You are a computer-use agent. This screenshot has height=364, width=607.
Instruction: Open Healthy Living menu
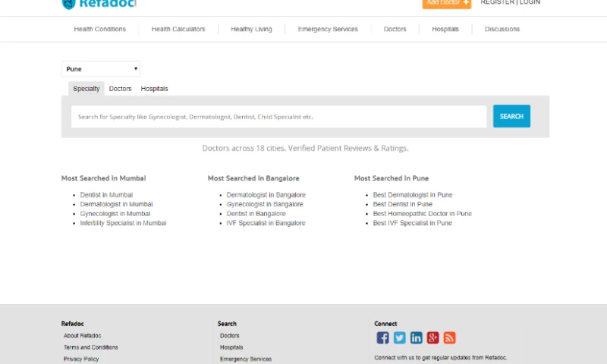[252, 29]
